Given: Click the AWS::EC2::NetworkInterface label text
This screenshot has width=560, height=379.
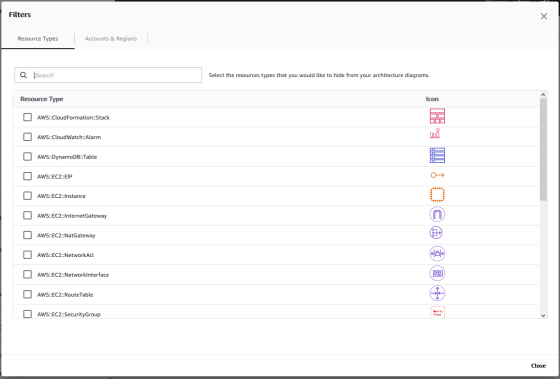Looking at the screenshot, I should 73,275.
